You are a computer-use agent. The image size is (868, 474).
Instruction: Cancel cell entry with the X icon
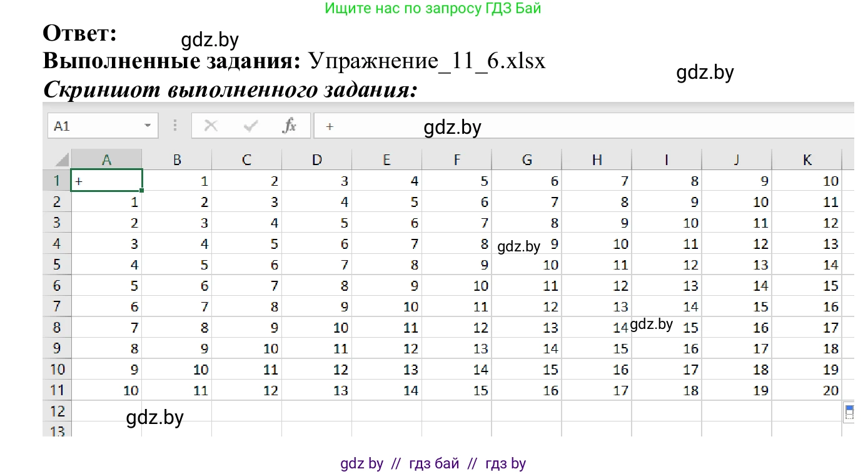coord(210,125)
